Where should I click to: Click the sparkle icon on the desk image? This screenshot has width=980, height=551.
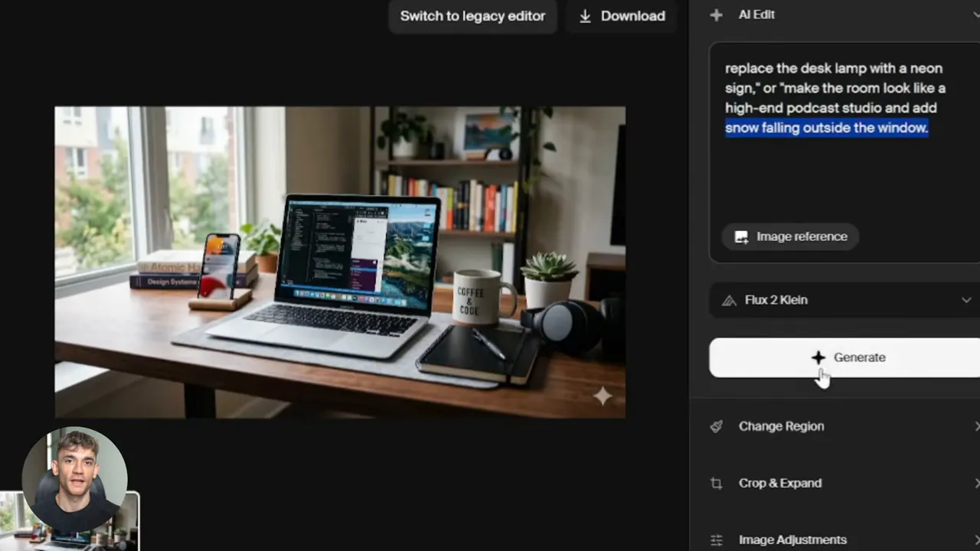[603, 395]
